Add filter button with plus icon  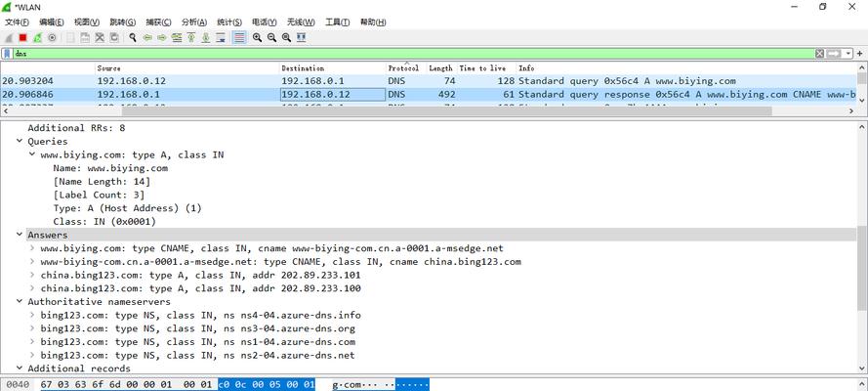click(859, 54)
